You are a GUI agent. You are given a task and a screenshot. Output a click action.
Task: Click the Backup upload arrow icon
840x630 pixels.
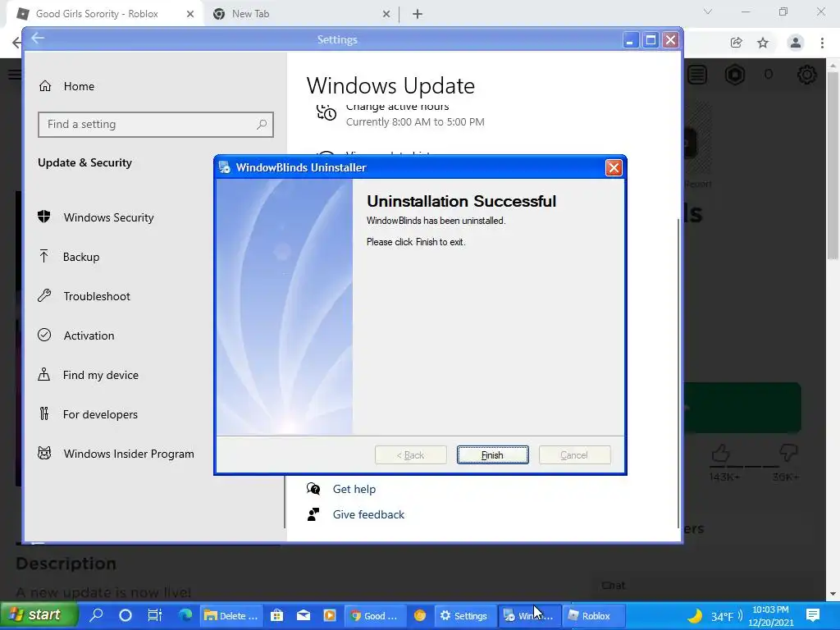tap(44, 256)
